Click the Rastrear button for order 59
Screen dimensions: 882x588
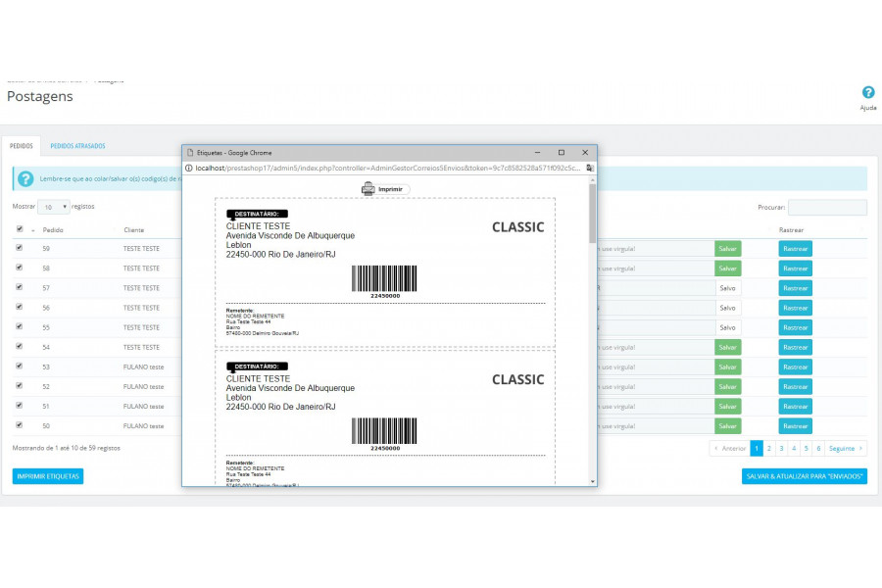(796, 249)
